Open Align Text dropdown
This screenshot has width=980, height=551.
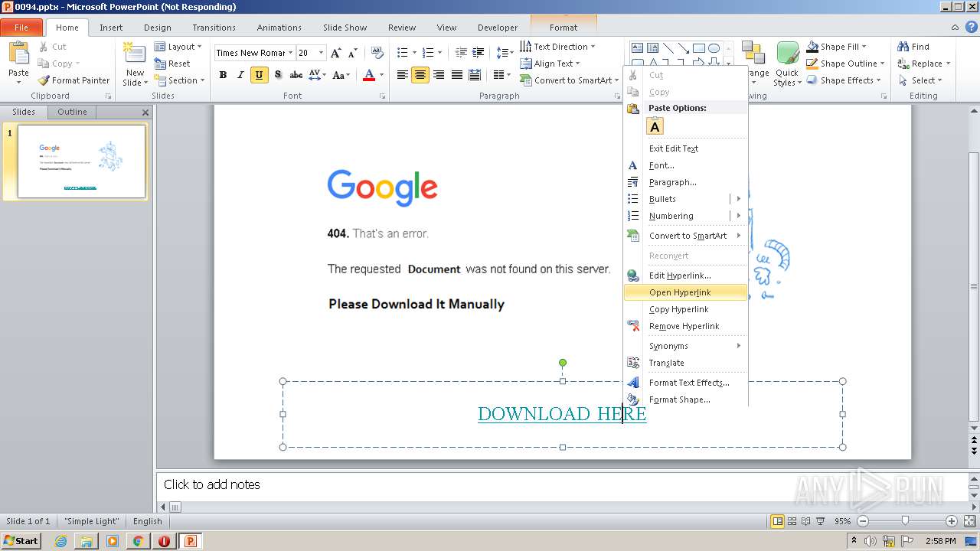pos(550,64)
